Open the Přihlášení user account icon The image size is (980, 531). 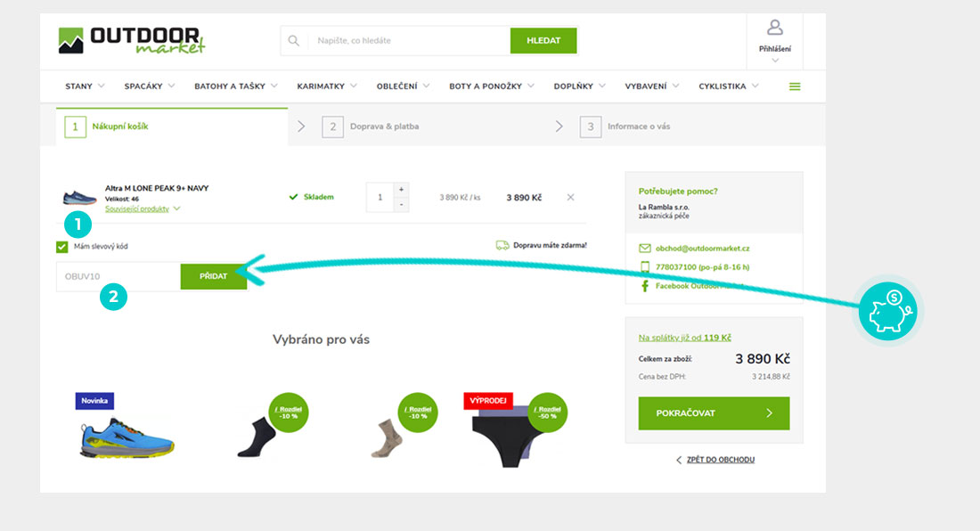point(774,28)
